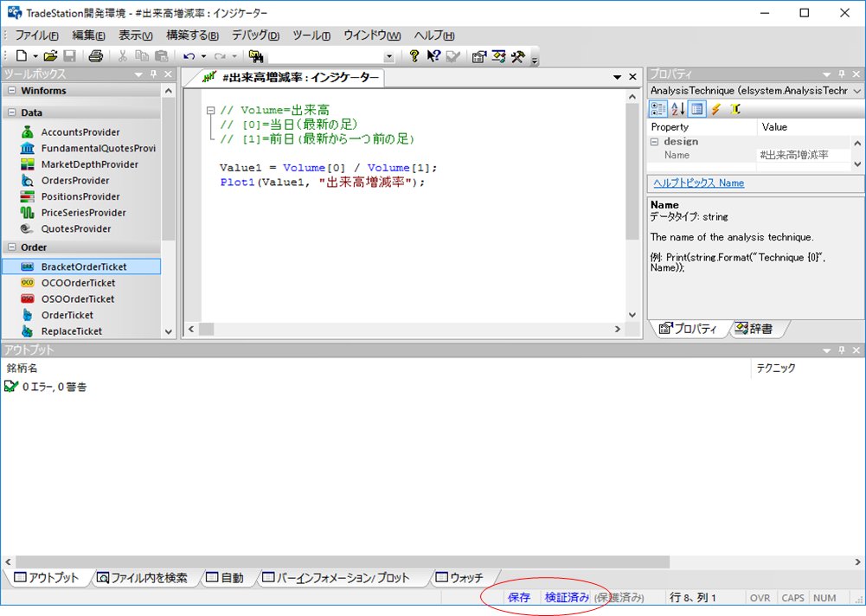Screen dimensions: 866x616
Task: Open the ツールボックス panel options arrow
Action: click(x=138, y=74)
